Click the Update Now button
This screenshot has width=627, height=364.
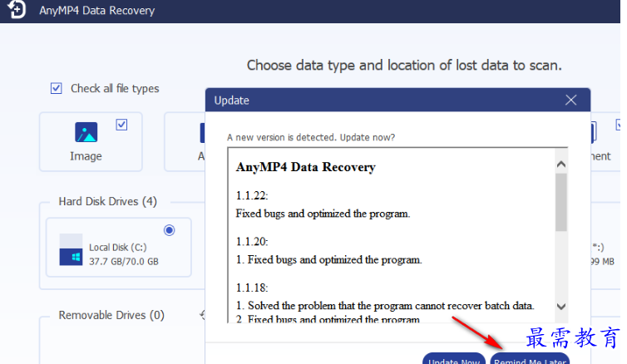[454, 358]
